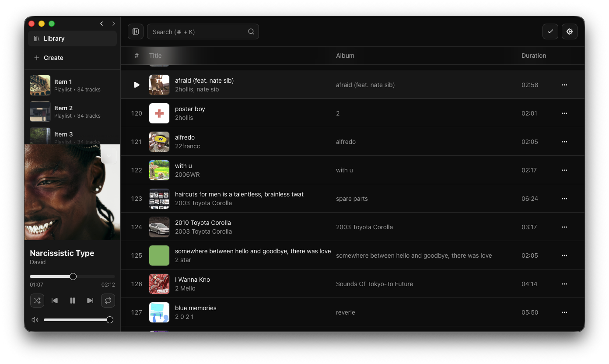Open more options for poster boy

tap(564, 113)
